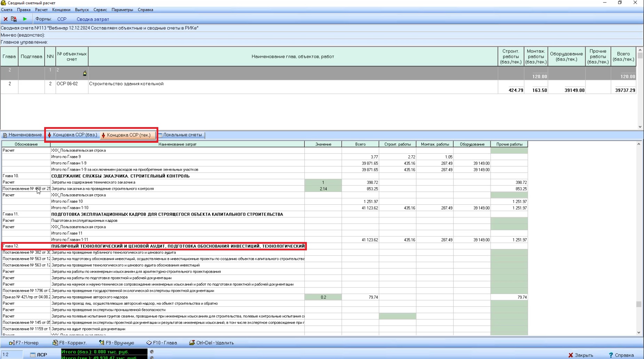Open the Справка menu in the menu bar
This screenshot has height=359, width=644.
(145, 10)
